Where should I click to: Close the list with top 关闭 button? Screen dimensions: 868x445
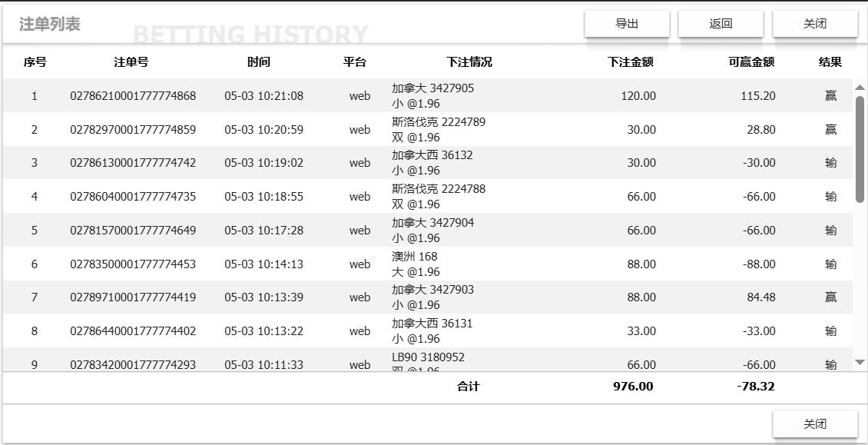point(815,23)
